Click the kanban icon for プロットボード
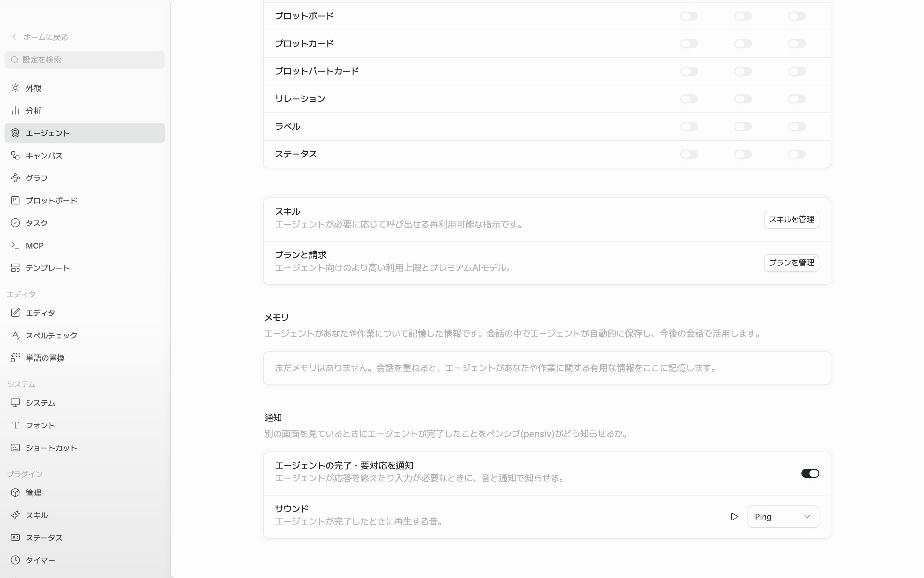The width and height of the screenshot is (924, 578). click(x=15, y=201)
